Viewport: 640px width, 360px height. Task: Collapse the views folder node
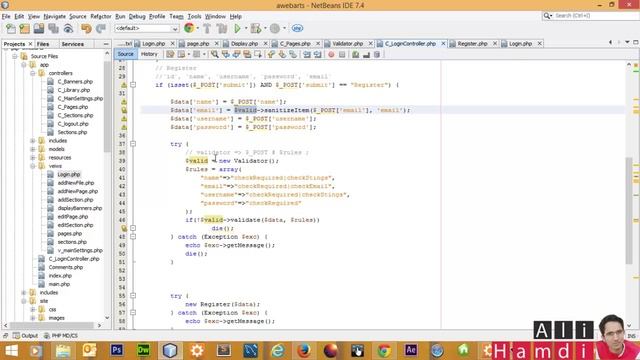click(x=33, y=166)
